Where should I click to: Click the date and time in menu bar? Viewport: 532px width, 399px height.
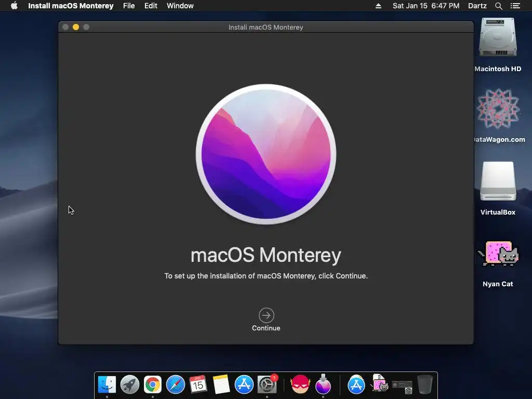click(426, 6)
